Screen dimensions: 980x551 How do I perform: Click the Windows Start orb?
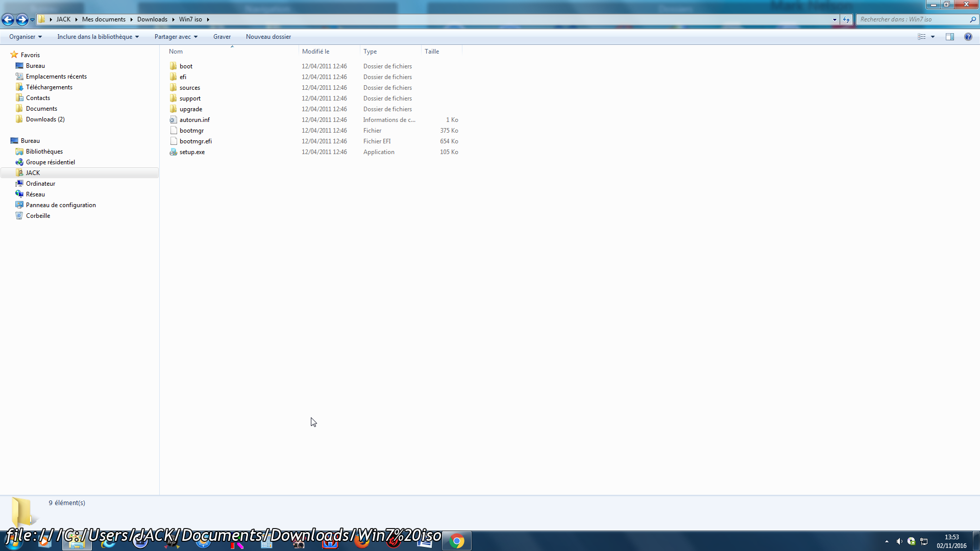(13, 542)
